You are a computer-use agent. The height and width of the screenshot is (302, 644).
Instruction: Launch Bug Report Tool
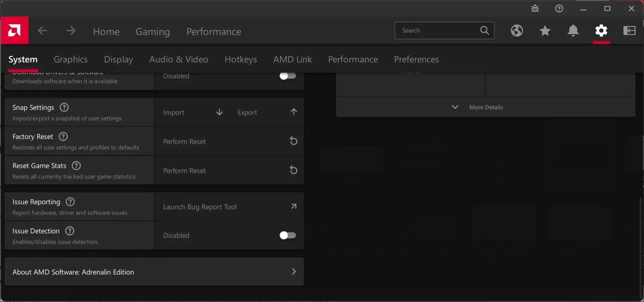coord(229,207)
